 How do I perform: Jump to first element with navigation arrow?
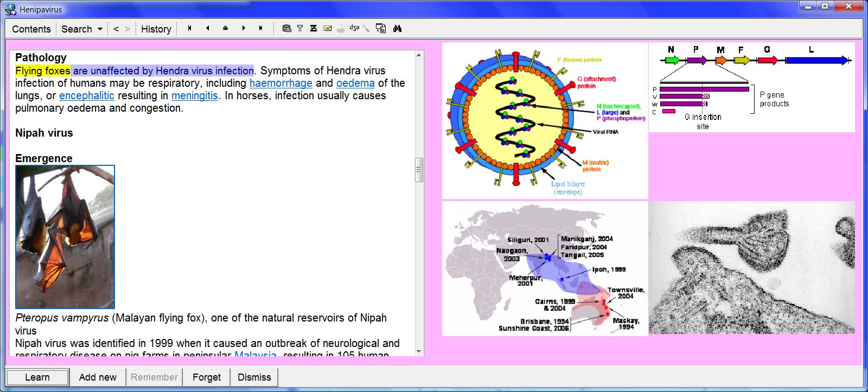[x=189, y=28]
